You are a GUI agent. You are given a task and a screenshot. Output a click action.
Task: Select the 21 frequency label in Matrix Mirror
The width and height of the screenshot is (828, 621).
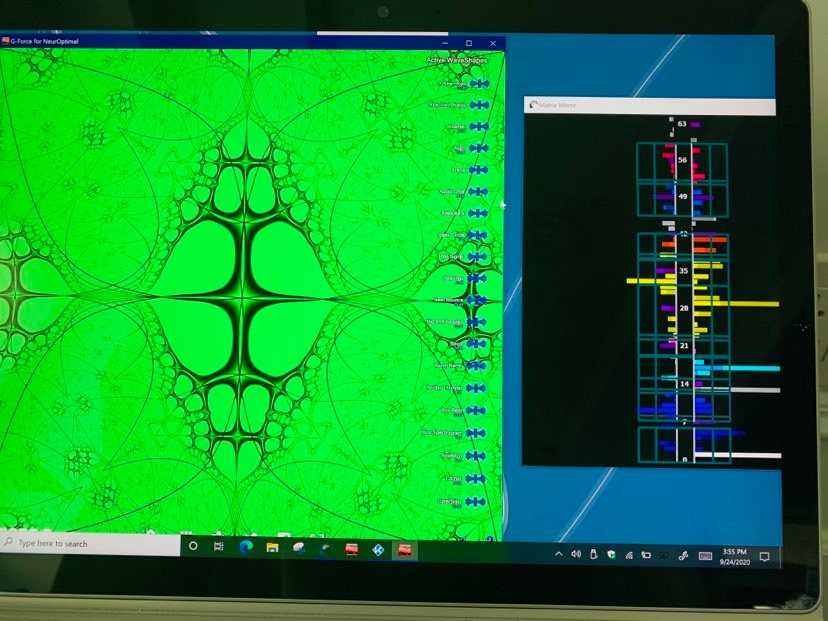(684, 346)
